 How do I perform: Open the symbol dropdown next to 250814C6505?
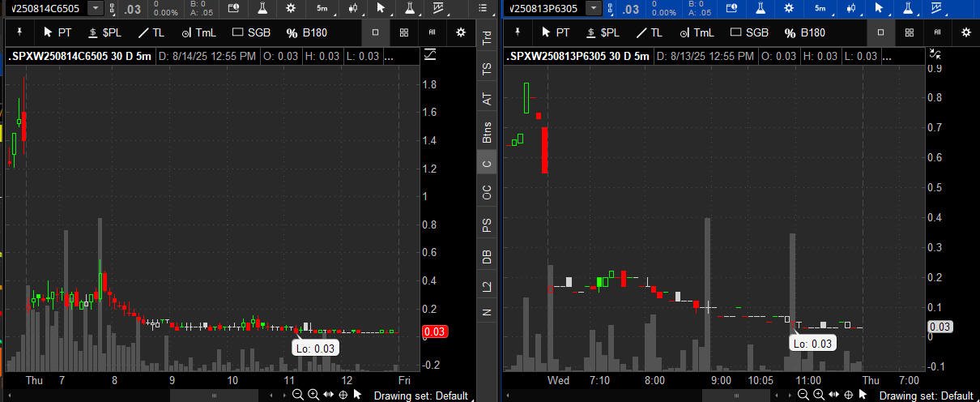click(x=96, y=8)
